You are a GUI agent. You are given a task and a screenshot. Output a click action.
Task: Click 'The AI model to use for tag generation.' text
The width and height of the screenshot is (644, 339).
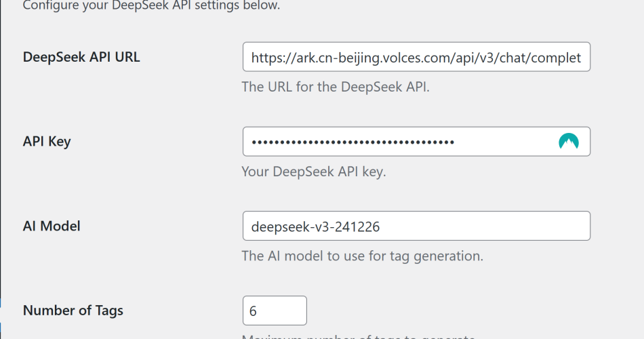click(362, 256)
